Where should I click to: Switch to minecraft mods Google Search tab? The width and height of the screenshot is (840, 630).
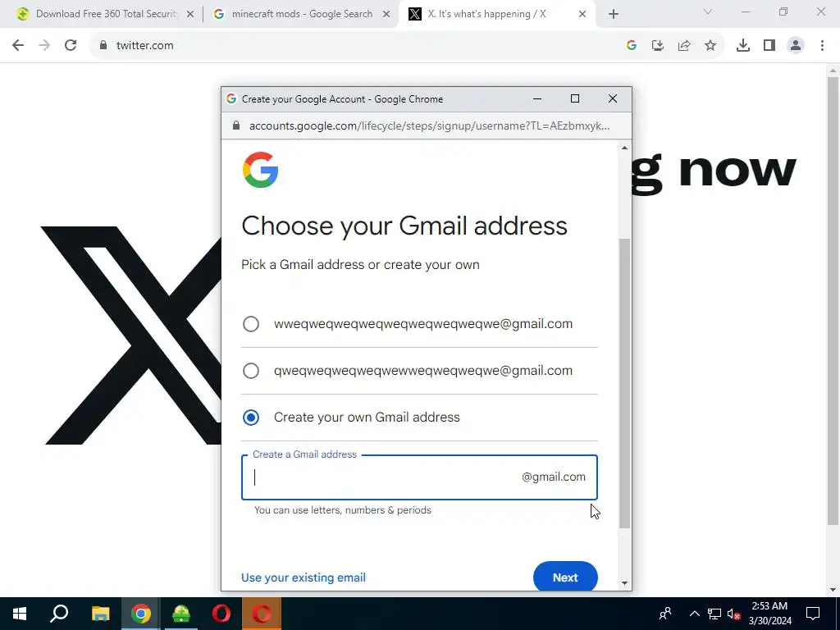click(x=302, y=14)
